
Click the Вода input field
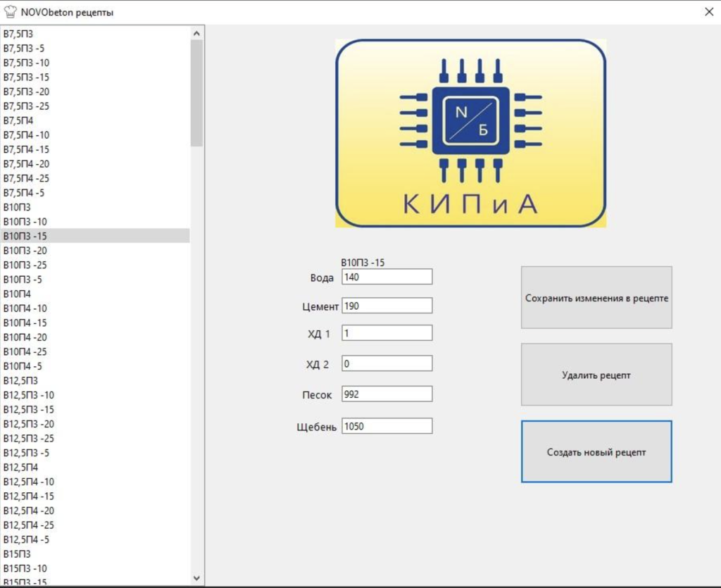(387, 277)
